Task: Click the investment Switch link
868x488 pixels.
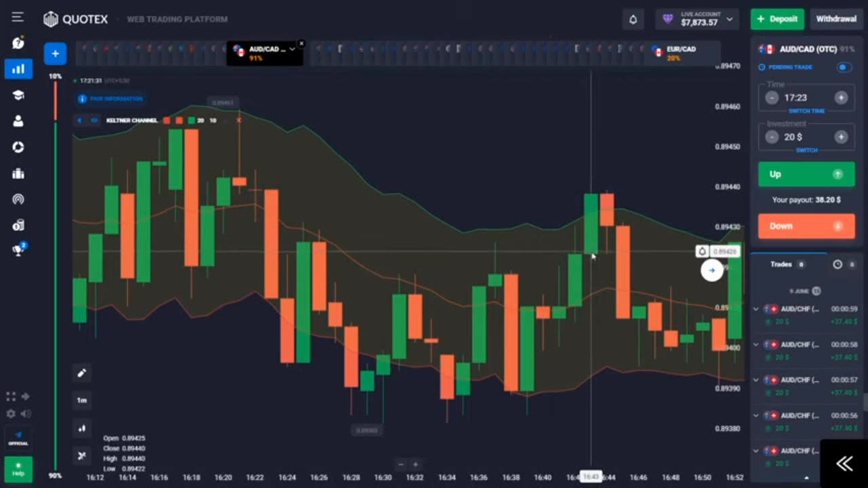Action: [x=806, y=150]
